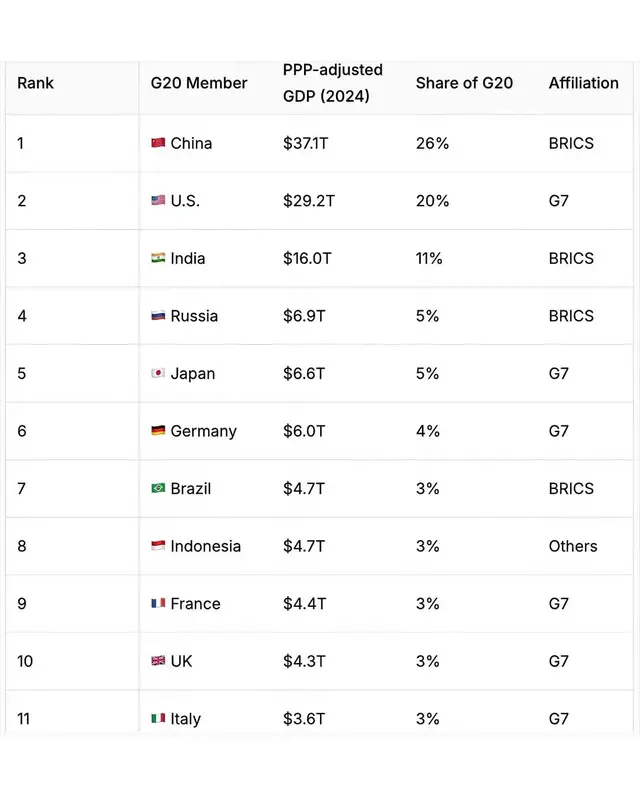The image size is (640, 800).
Task: Select the Affiliation column header
Action: click(583, 83)
